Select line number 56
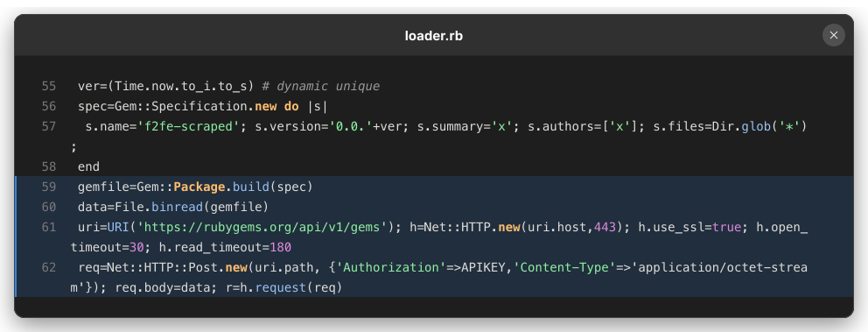This screenshot has height=332, width=868. coord(49,106)
